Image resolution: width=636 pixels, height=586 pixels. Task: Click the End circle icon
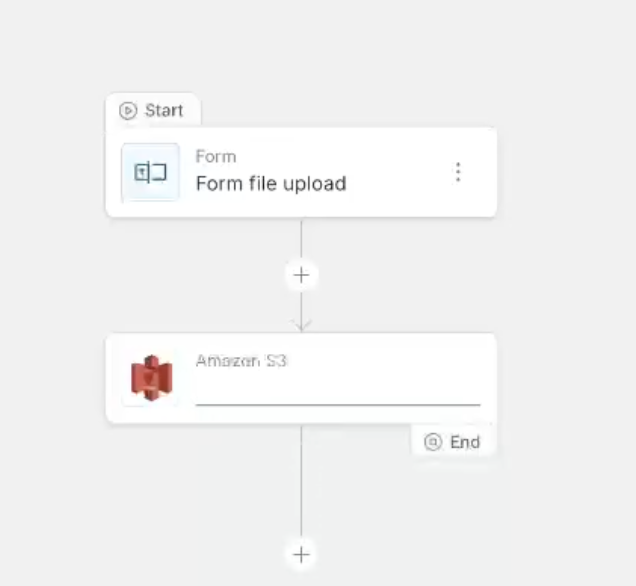coord(433,442)
